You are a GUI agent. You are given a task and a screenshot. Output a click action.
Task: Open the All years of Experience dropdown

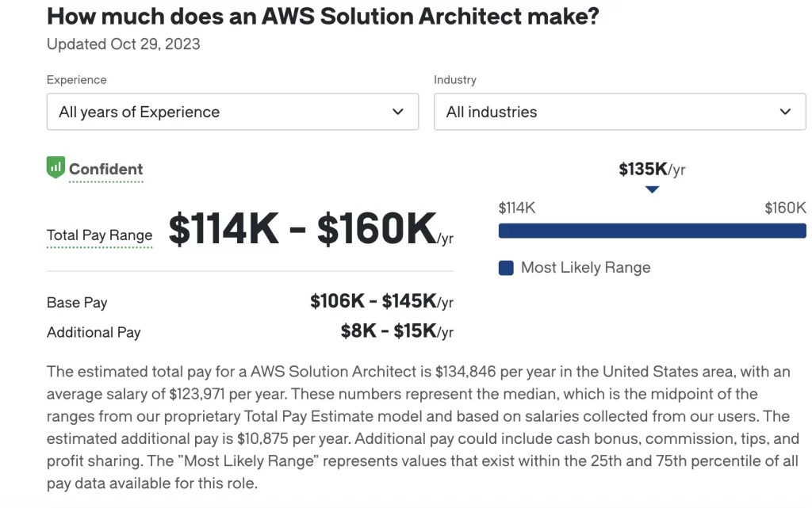point(232,112)
